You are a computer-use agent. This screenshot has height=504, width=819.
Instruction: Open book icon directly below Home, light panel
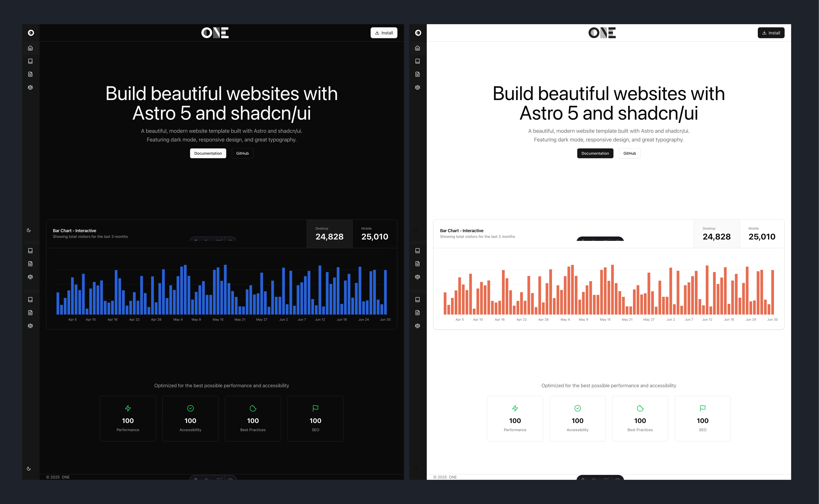417,61
